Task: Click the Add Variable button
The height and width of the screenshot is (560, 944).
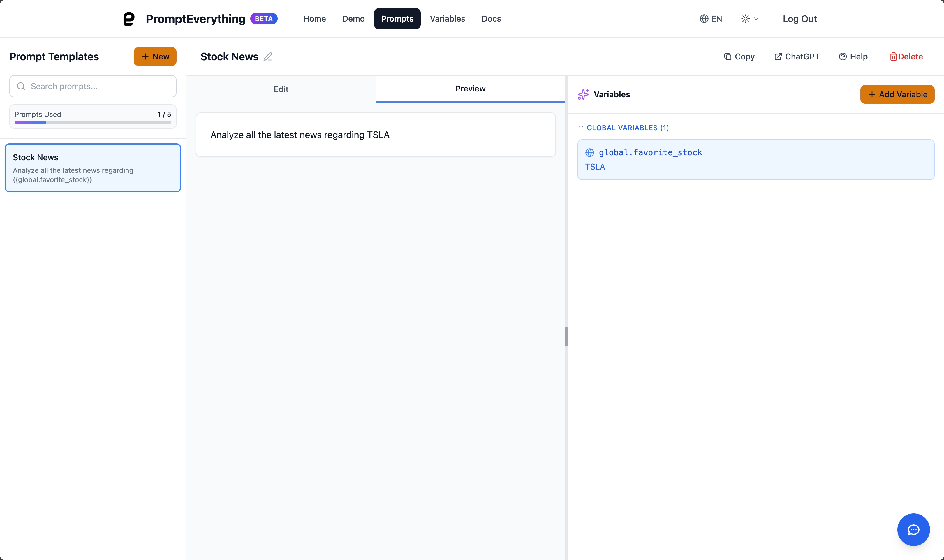Action: tap(897, 94)
